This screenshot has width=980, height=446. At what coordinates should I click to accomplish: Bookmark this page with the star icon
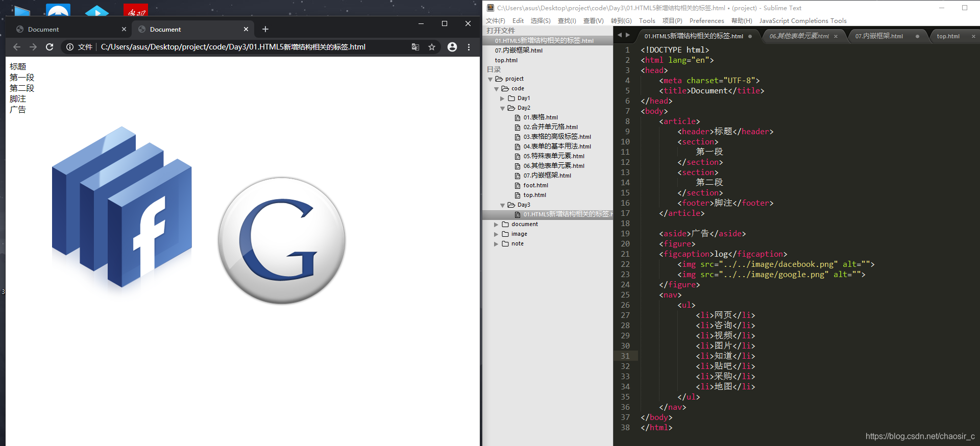tap(432, 47)
